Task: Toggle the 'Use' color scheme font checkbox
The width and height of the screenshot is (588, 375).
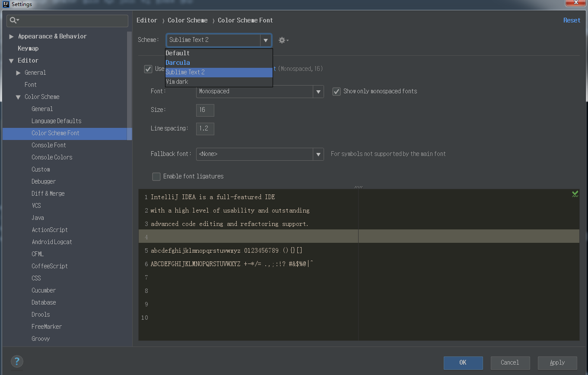Action: pyautogui.click(x=148, y=69)
